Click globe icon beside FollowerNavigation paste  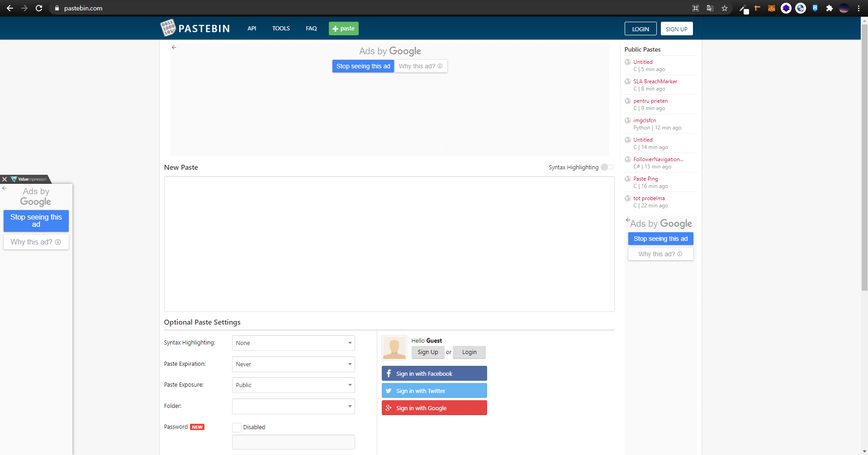[628, 159]
